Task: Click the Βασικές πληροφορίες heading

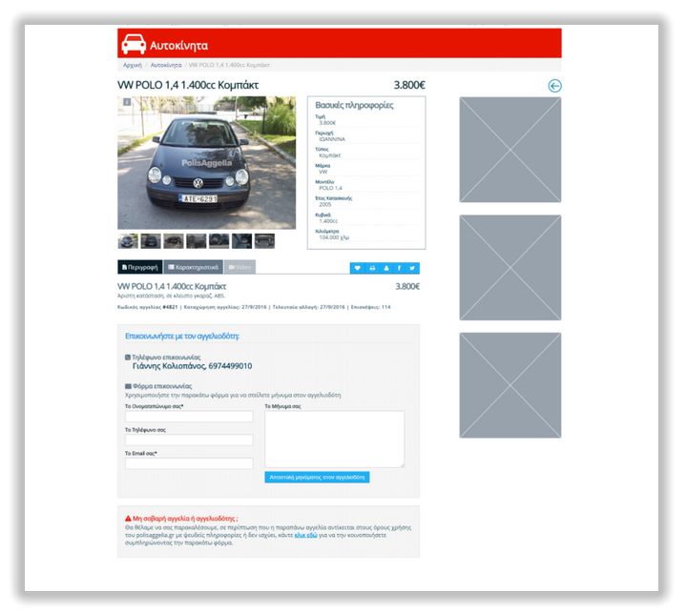Action: point(354,105)
